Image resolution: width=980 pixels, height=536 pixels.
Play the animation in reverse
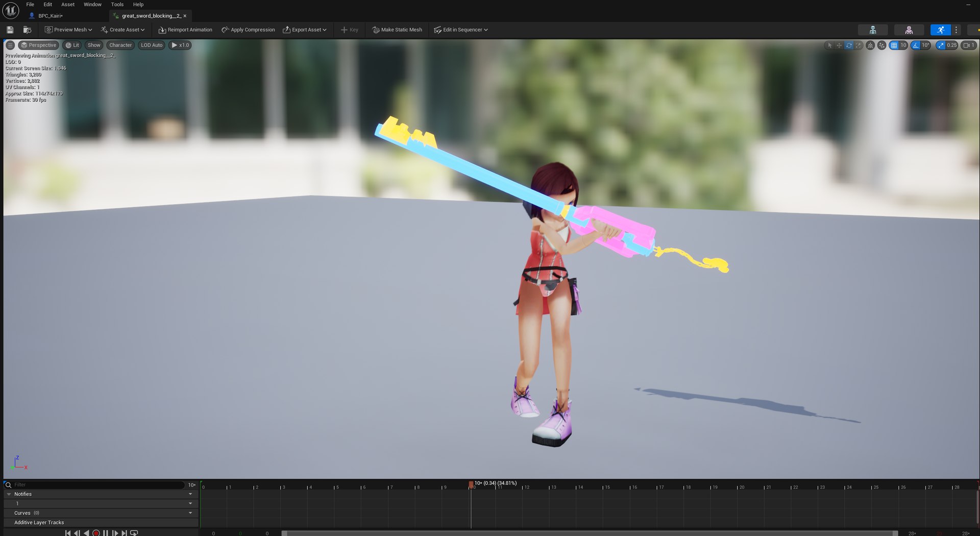click(x=86, y=533)
